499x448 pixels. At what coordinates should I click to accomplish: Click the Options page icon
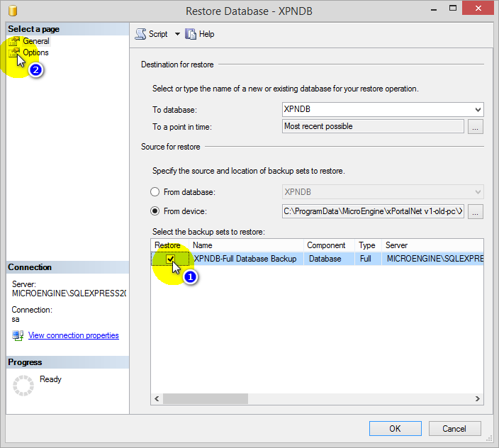(x=14, y=52)
